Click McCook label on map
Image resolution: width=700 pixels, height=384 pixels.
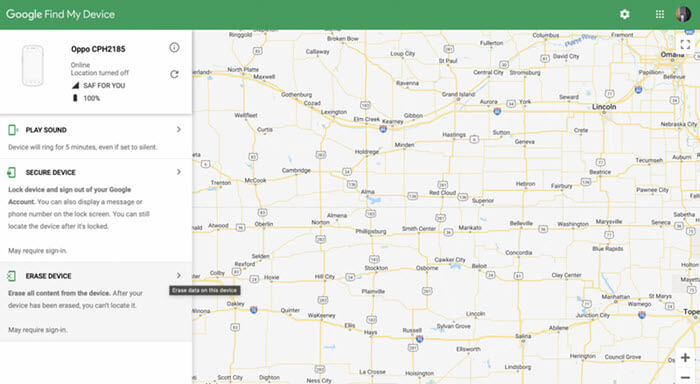point(255,180)
